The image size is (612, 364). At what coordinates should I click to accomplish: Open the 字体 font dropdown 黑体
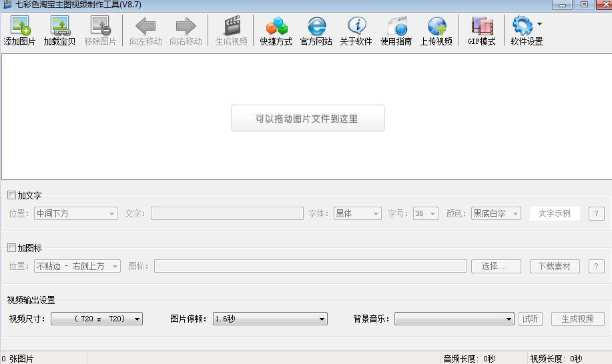click(x=358, y=213)
